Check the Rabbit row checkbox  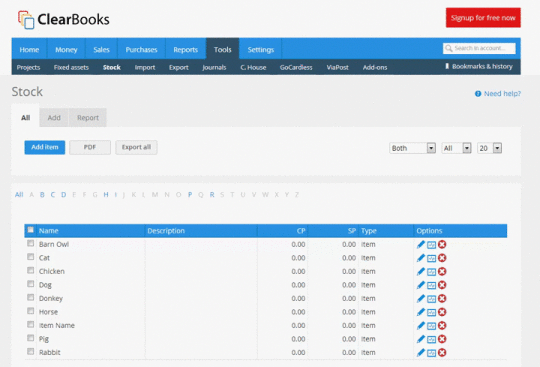click(x=31, y=351)
